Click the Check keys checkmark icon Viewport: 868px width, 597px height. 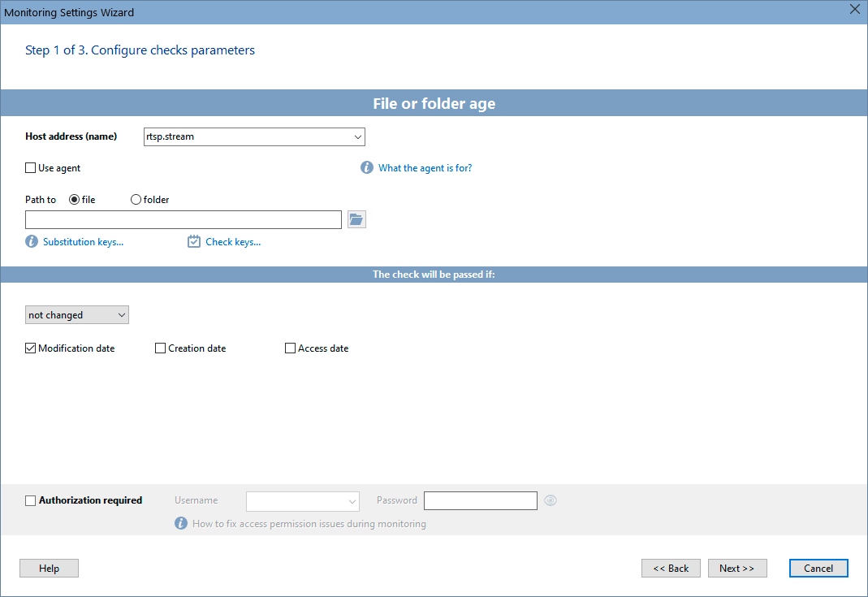[x=193, y=241]
